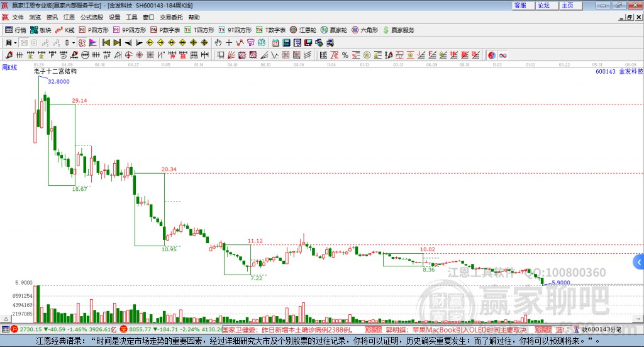This screenshot has width=644, height=347.
Task: Click the volume pane up-triangle button
Action: (6, 319)
